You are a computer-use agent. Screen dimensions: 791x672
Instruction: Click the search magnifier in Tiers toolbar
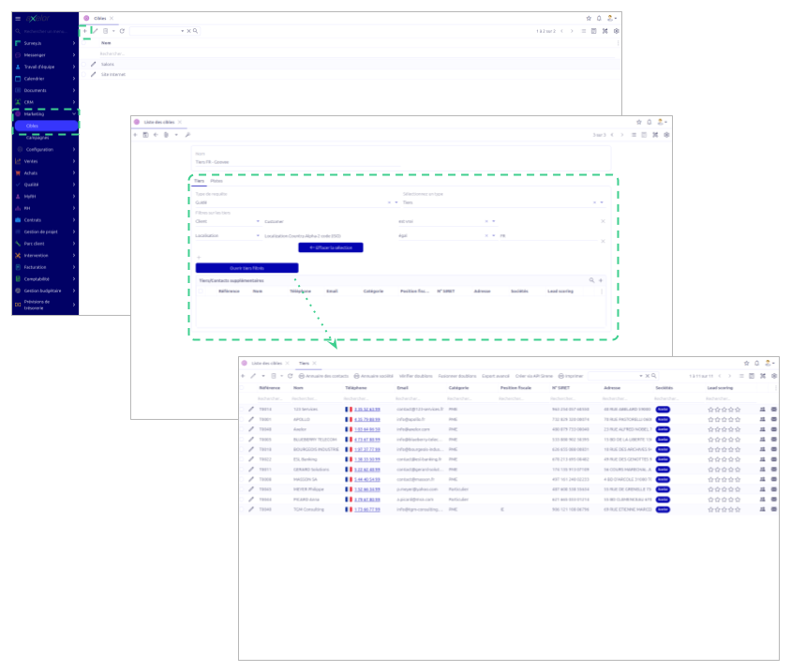(x=654, y=376)
